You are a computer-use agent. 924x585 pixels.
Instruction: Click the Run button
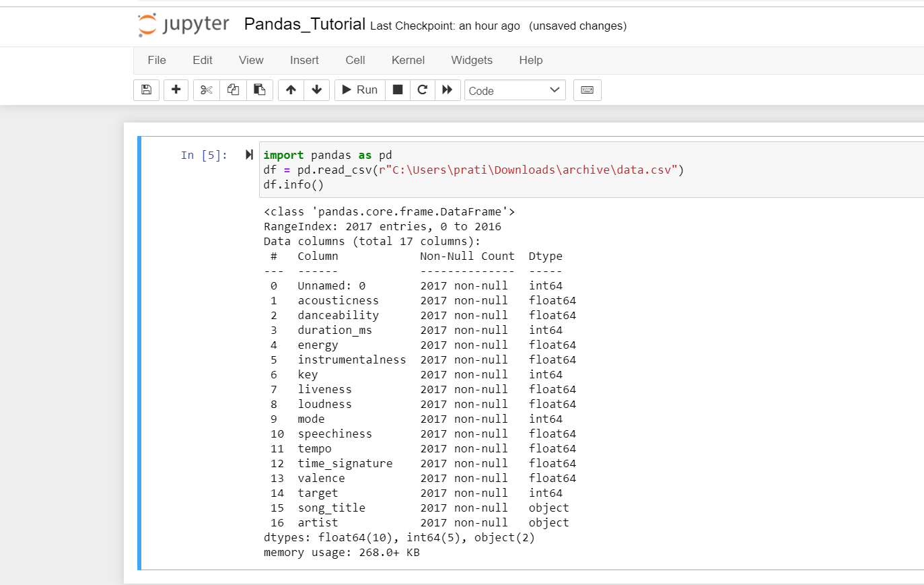[360, 90]
